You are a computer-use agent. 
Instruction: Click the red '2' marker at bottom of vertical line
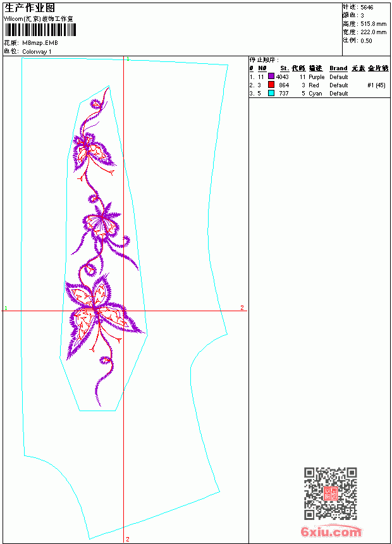coord(128,539)
